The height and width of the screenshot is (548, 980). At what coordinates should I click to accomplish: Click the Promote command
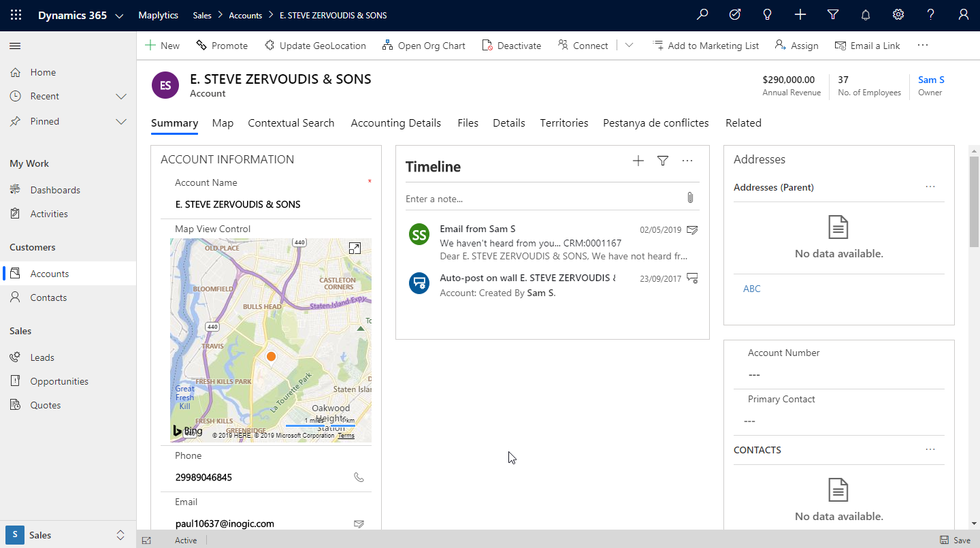(x=222, y=46)
